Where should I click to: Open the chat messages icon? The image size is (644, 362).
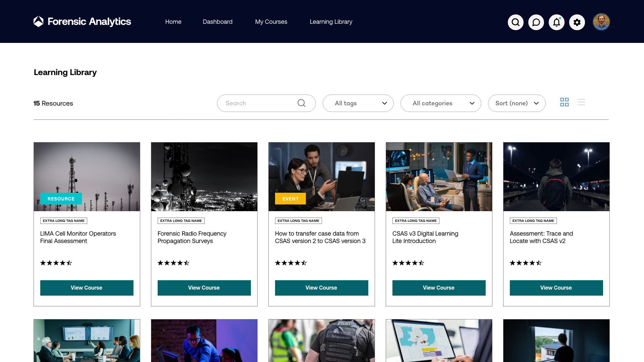tap(536, 22)
